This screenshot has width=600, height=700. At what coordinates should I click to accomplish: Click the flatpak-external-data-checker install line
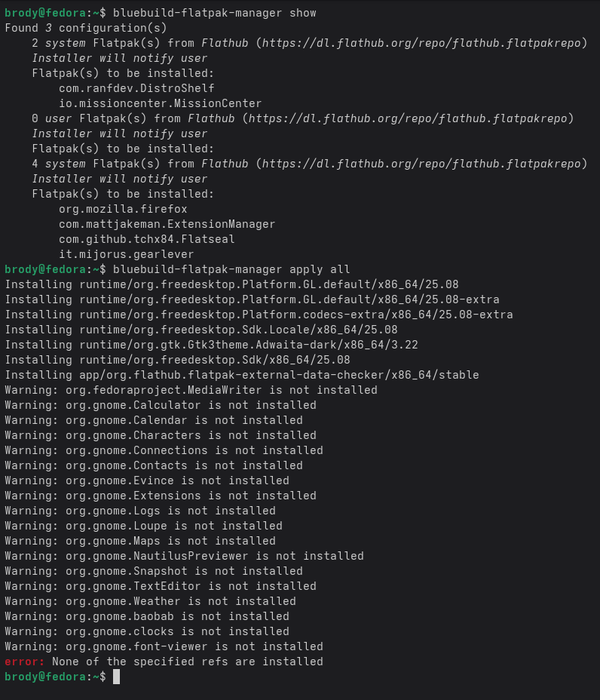click(242, 375)
